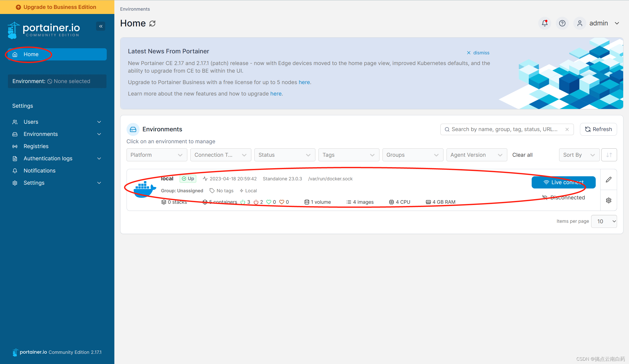Click the admin user avatar icon

[580, 23]
